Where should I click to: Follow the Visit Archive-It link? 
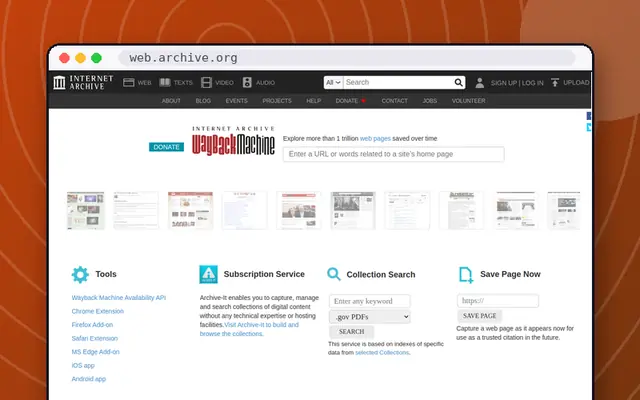click(x=249, y=329)
